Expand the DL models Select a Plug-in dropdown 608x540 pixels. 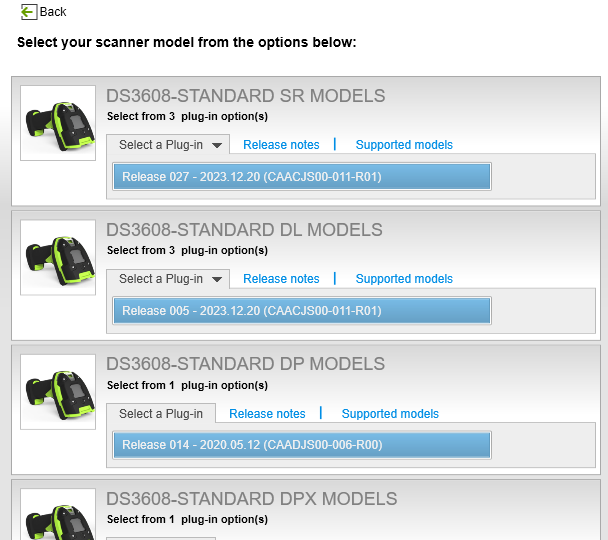[x=168, y=279]
